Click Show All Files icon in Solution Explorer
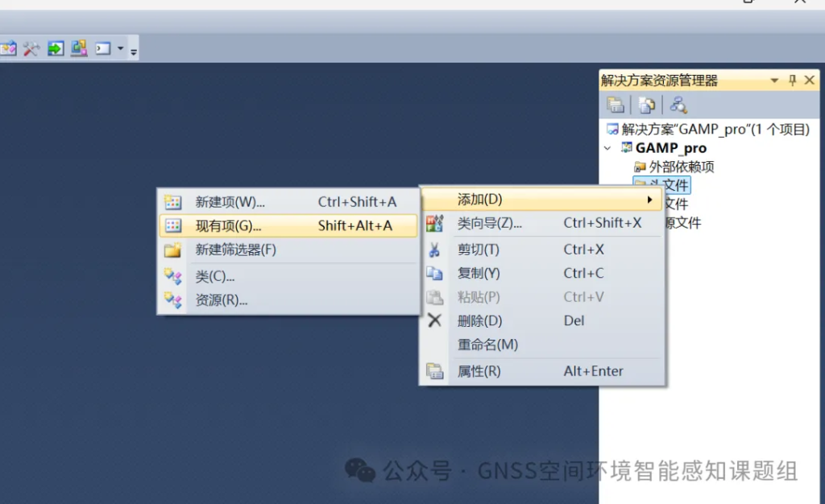This screenshot has height=504, width=825. tap(646, 105)
